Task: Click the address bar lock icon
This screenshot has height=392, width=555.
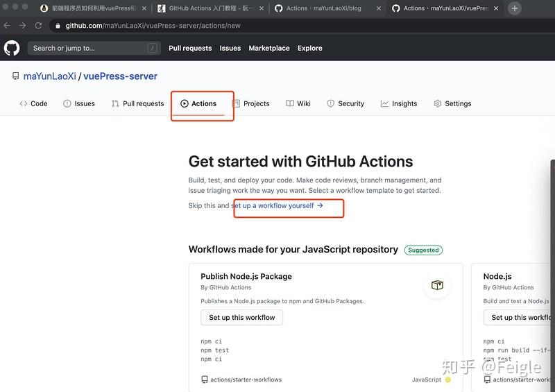Action: pos(58,26)
